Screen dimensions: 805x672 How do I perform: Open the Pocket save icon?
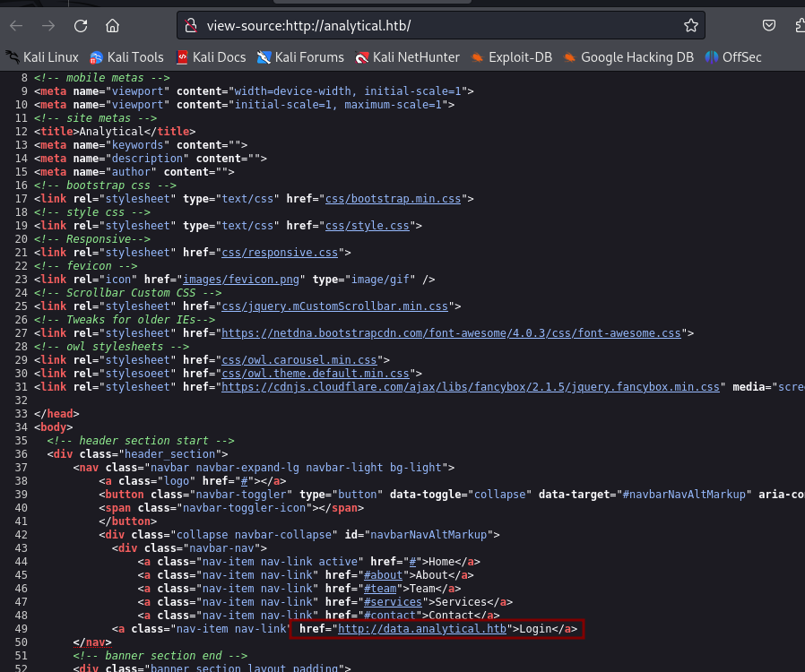tap(769, 25)
